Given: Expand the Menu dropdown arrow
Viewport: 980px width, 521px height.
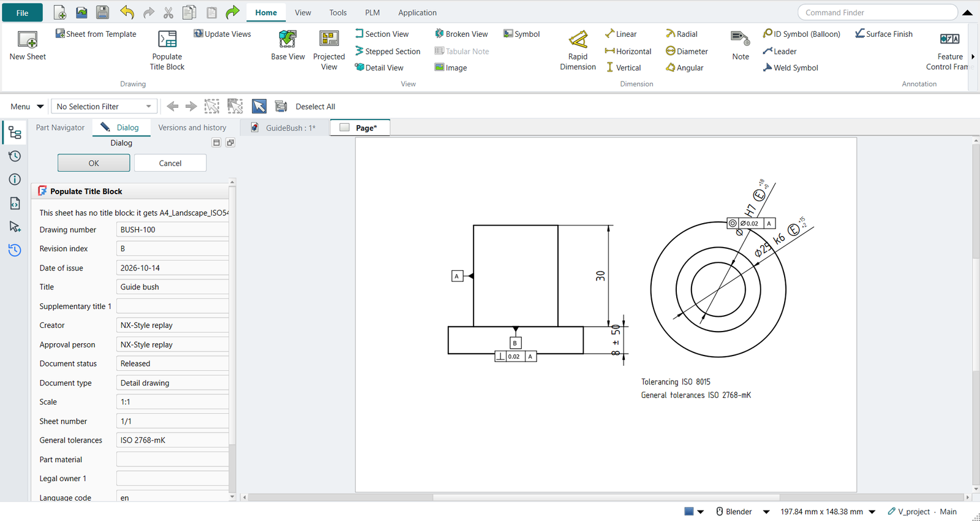Looking at the screenshot, I should [x=40, y=107].
